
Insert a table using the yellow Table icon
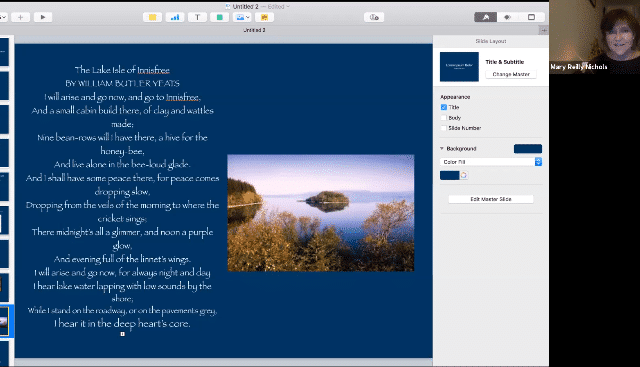pyautogui.click(x=152, y=17)
